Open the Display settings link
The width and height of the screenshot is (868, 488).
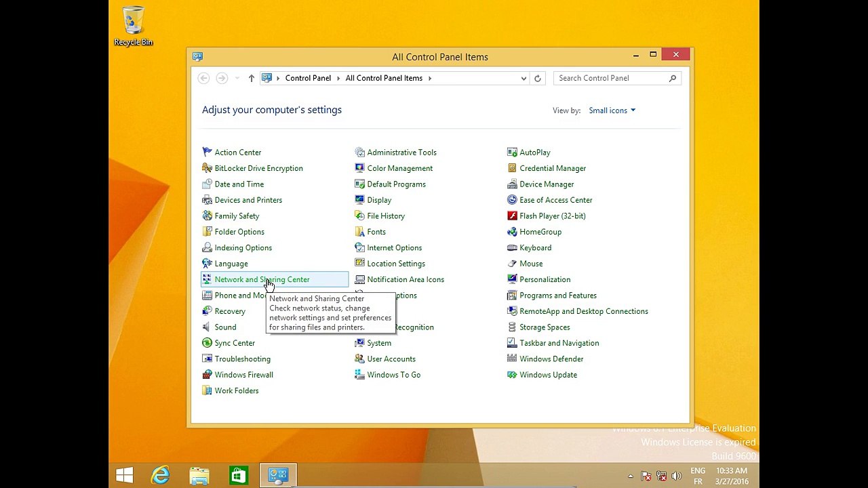point(379,200)
